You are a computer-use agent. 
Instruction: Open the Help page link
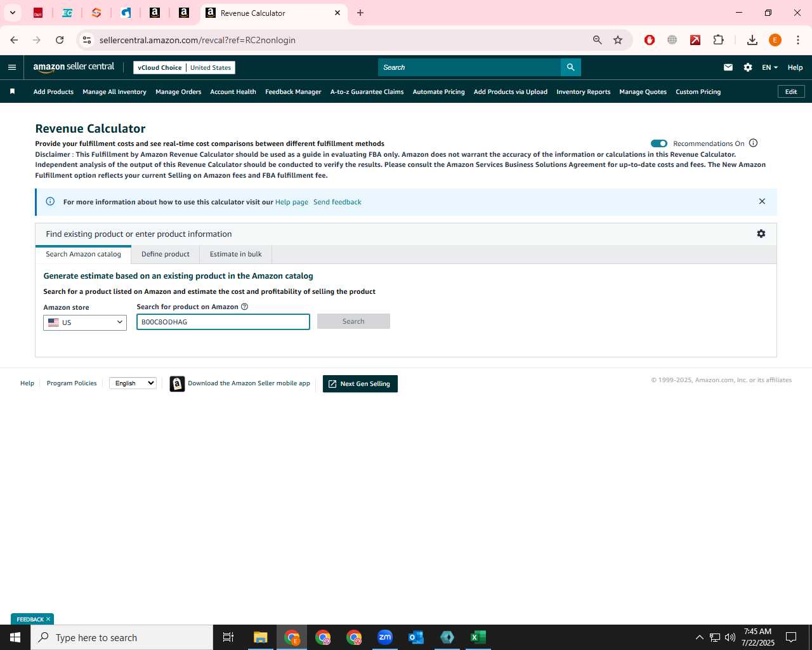291,202
